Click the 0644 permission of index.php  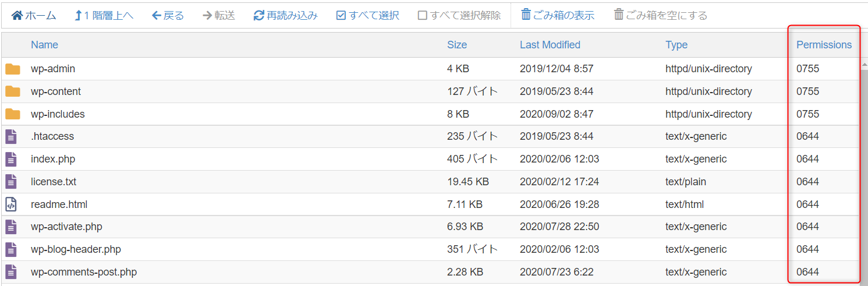[807, 159]
